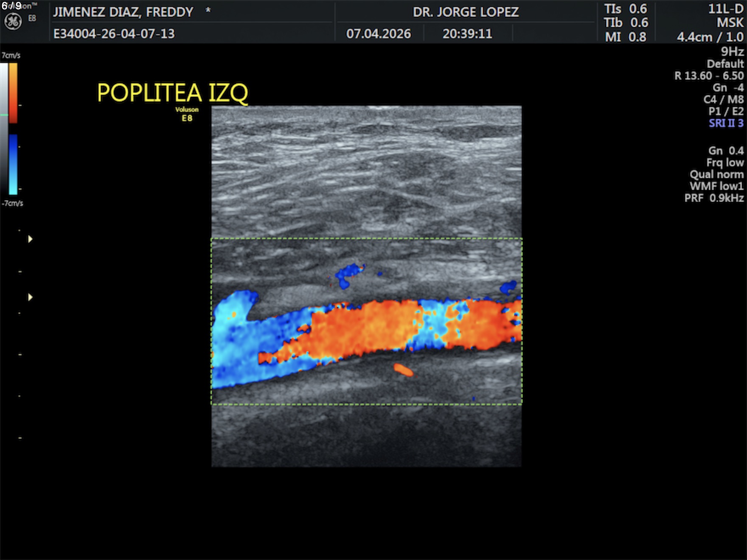This screenshot has height=560, width=747.
Task: Click the small blue flow spot above the vessel
Action: pos(349,275)
